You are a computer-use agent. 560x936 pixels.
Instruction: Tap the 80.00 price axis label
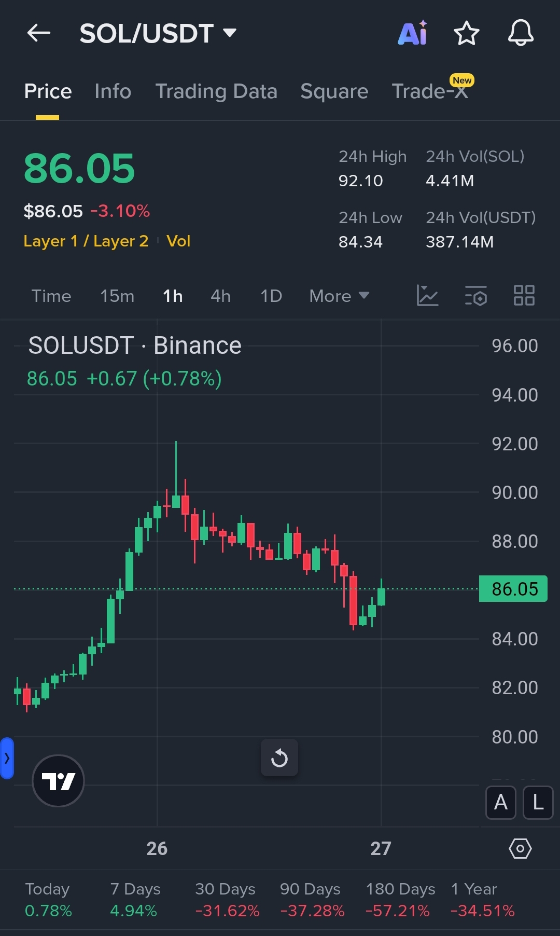click(515, 737)
